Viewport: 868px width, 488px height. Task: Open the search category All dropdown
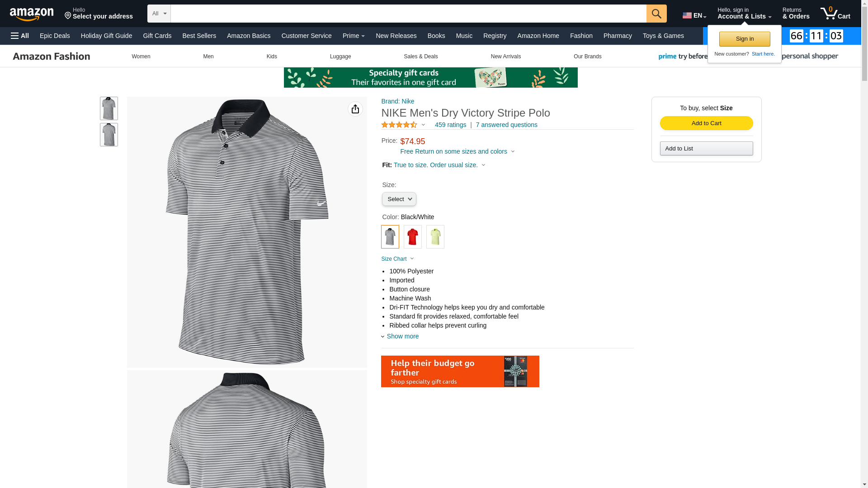(x=159, y=14)
